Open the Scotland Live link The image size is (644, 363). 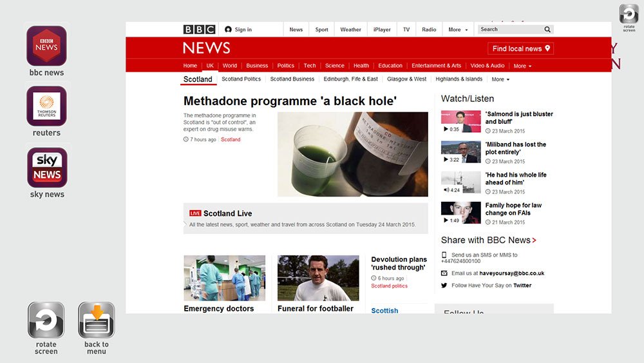coord(227,213)
